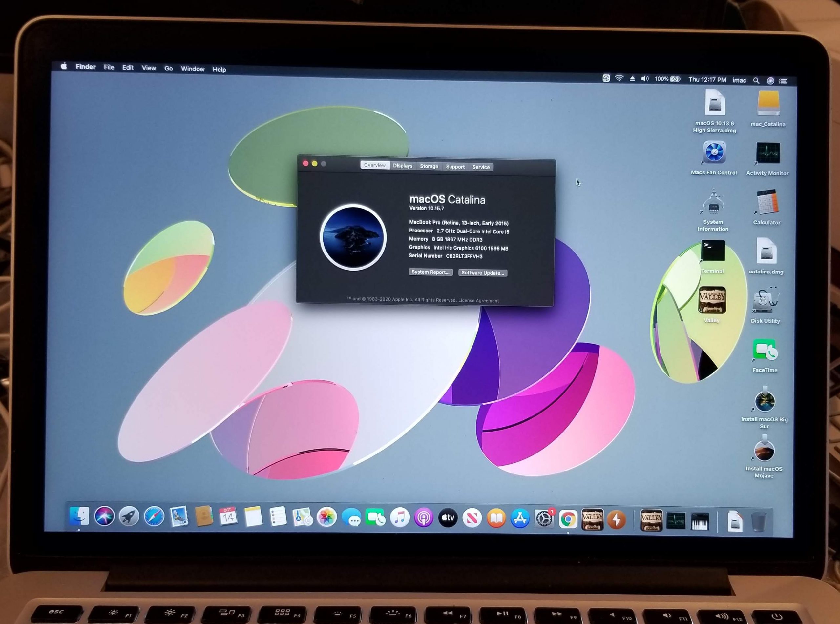Select the Terminal desktop shortcut
The height and width of the screenshot is (624, 840).
coord(713,257)
